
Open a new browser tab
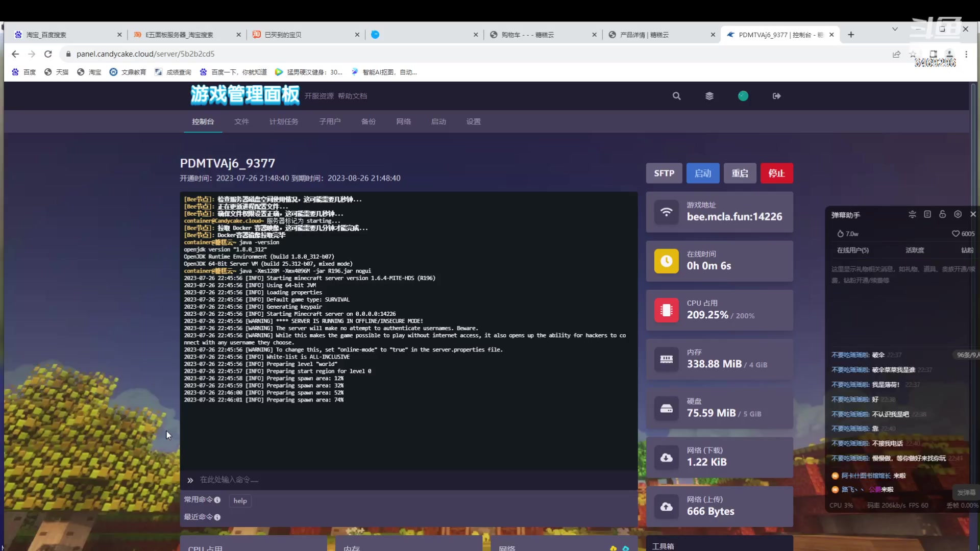[851, 35]
